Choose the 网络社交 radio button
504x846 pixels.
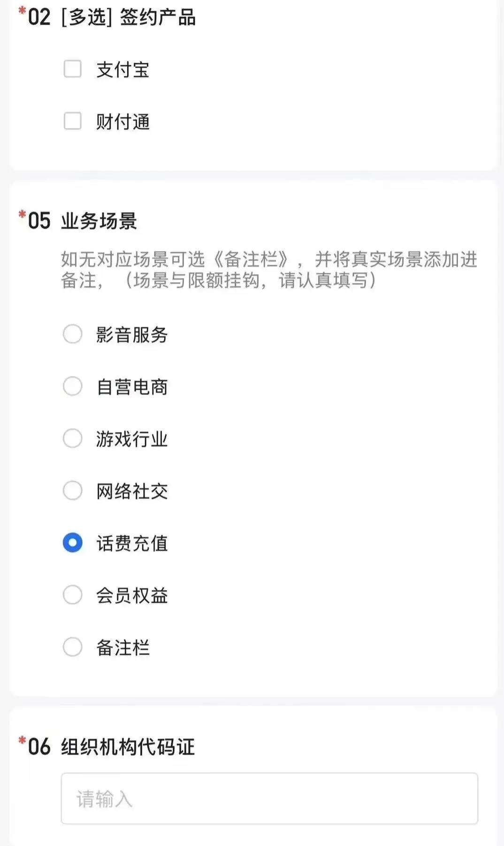click(x=73, y=491)
